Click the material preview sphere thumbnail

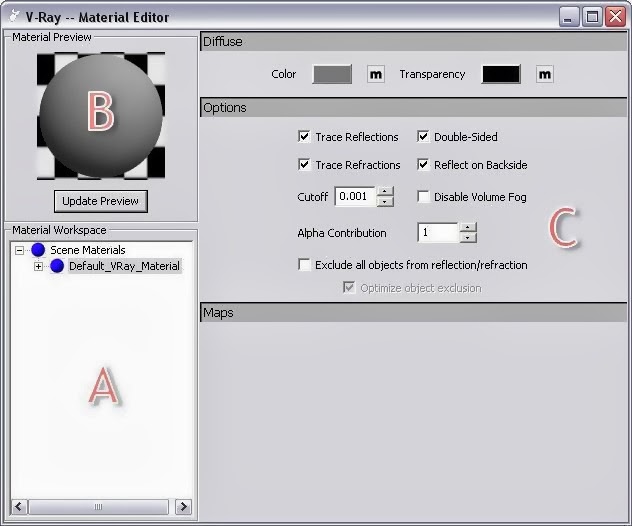101,116
